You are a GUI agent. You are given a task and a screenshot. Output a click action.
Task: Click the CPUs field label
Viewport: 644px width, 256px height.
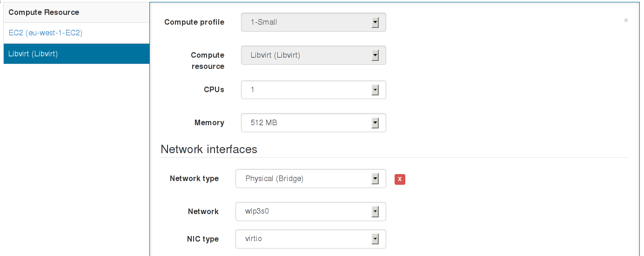[214, 90]
